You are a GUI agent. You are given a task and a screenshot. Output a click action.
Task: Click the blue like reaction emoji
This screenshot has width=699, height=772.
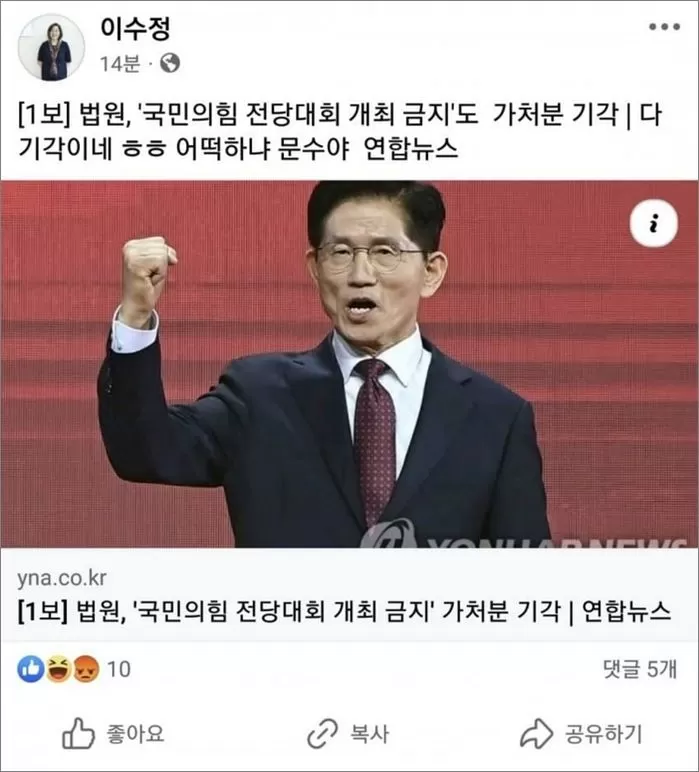31,669
